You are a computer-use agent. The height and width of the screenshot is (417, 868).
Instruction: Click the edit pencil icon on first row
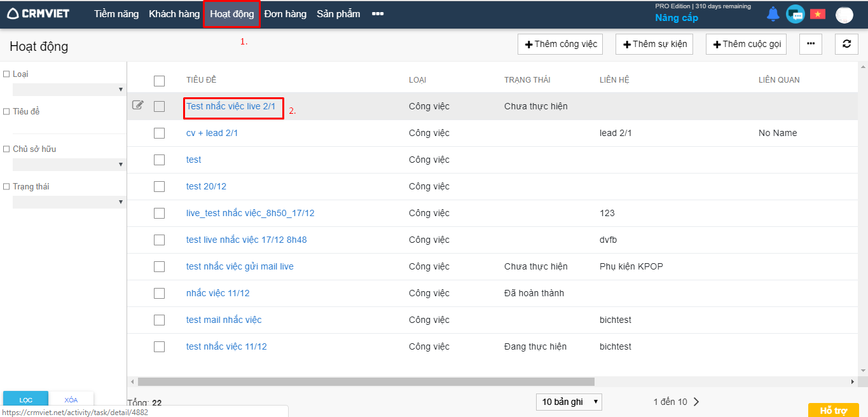tap(138, 106)
